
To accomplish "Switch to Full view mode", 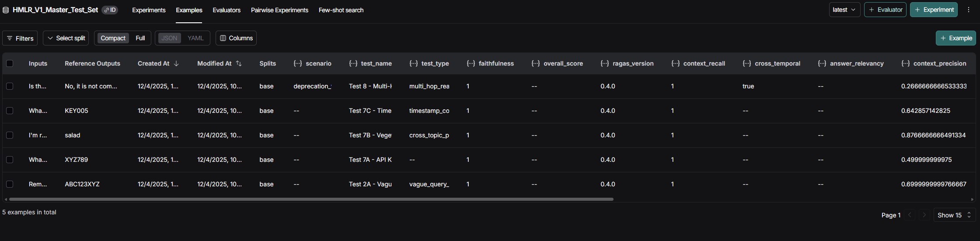I will point(140,38).
